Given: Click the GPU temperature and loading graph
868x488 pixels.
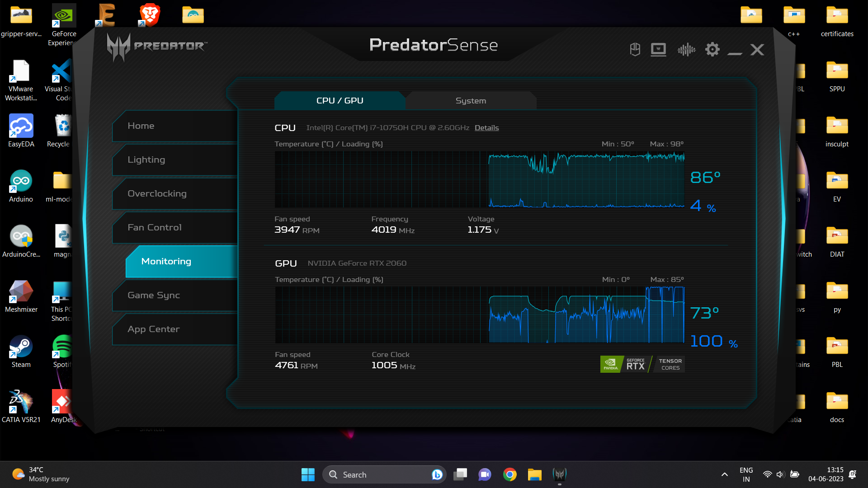Looking at the screenshot, I should coord(480,315).
